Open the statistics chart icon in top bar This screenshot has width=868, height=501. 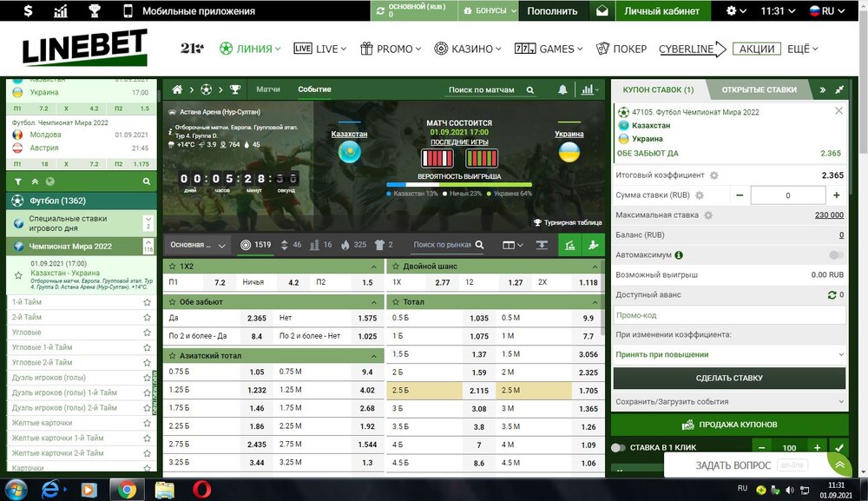61,10
